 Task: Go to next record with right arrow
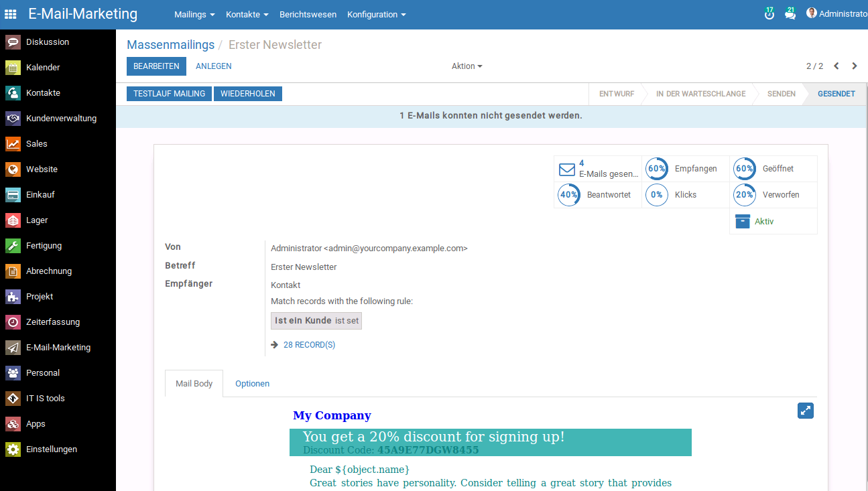[855, 66]
